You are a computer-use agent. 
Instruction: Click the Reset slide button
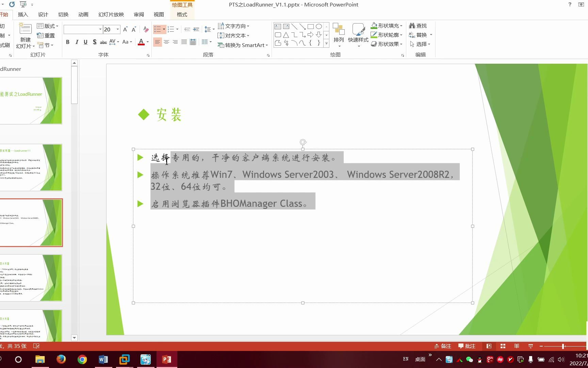pyautogui.click(x=46, y=35)
